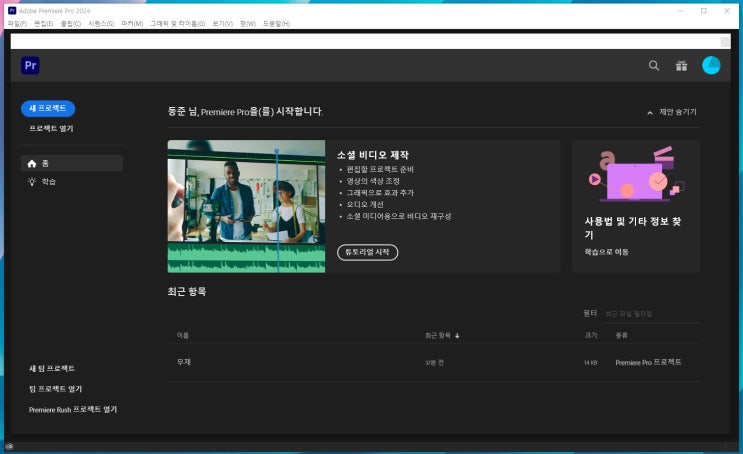
Task: Open the 클립(C) menu
Action: click(x=71, y=24)
